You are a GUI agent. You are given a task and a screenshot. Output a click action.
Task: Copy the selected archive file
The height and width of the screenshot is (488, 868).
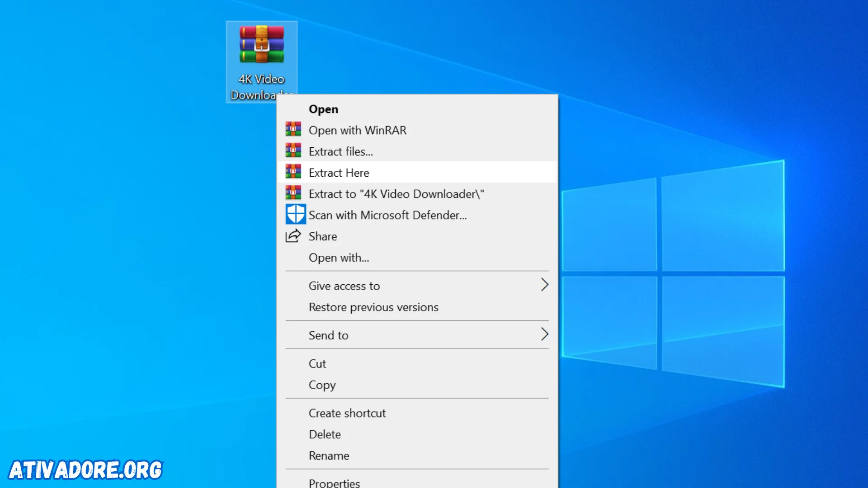417,385
